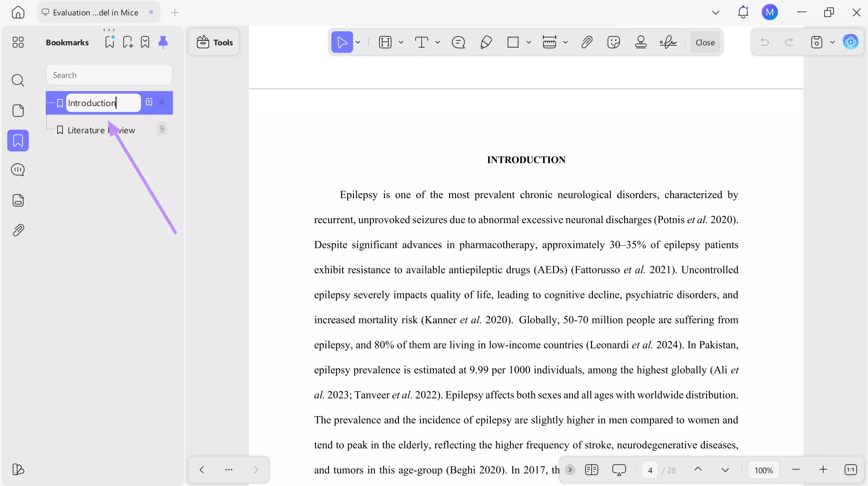Go to previous view with back arrow
The width and height of the screenshot is (868, 486).
pyautogui.click(x=202, y=470)
